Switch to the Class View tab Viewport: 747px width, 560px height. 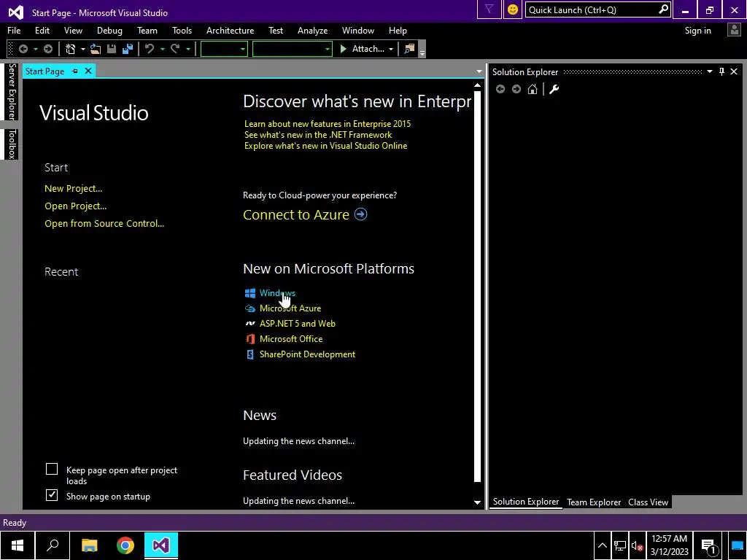[x=648, y=502]
